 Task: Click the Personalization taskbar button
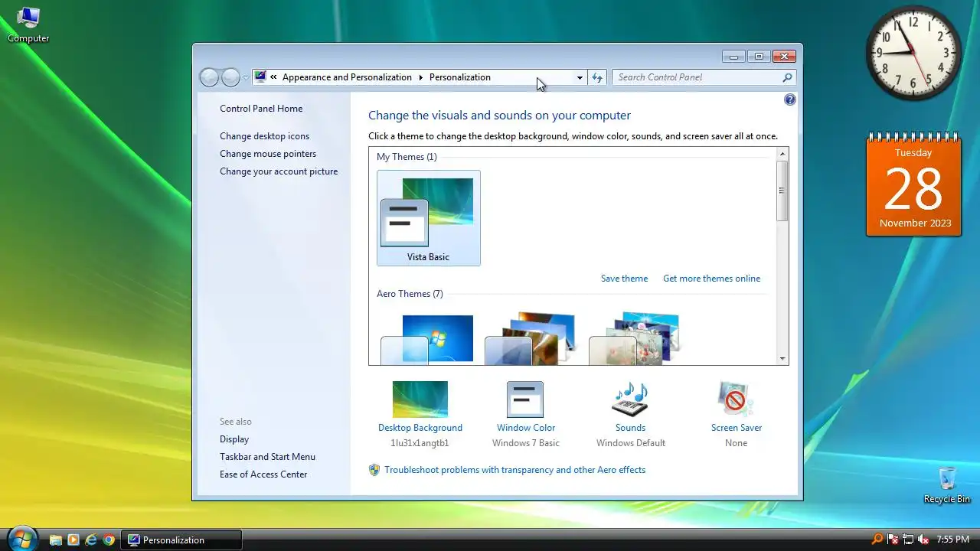pos(181,540)
